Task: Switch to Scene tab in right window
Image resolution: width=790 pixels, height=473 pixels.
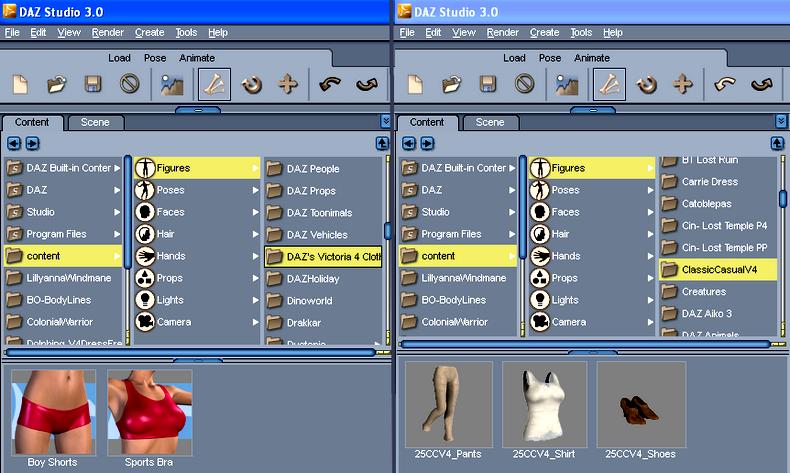Action: point(490,122)
